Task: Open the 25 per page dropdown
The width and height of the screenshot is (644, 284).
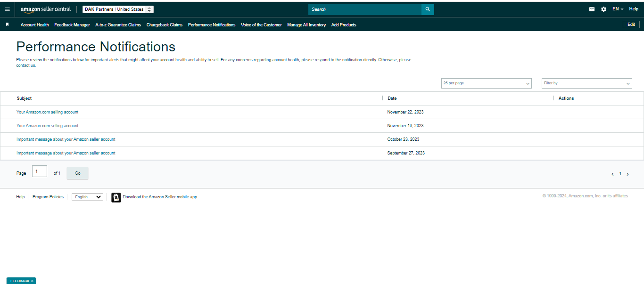Action: 486,83
